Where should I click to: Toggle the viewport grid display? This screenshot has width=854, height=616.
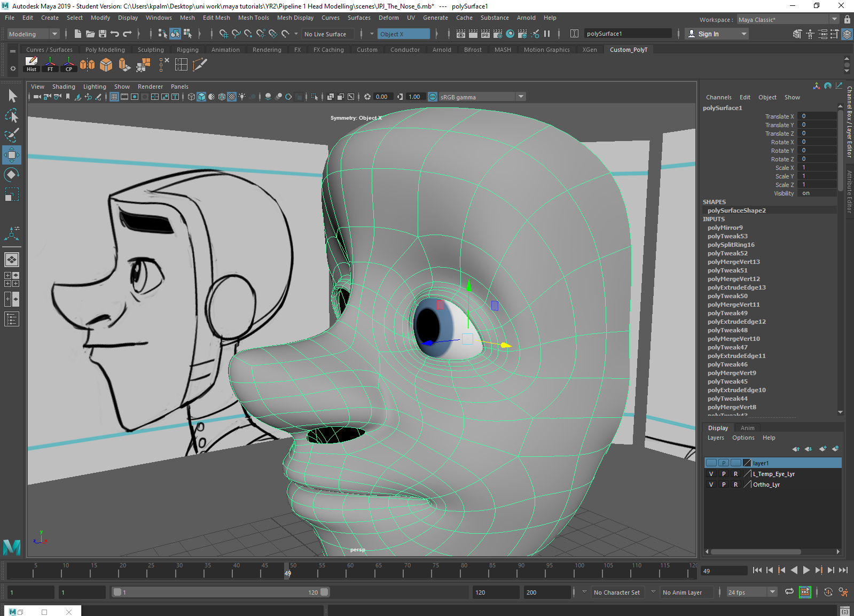tap(114, 97)
